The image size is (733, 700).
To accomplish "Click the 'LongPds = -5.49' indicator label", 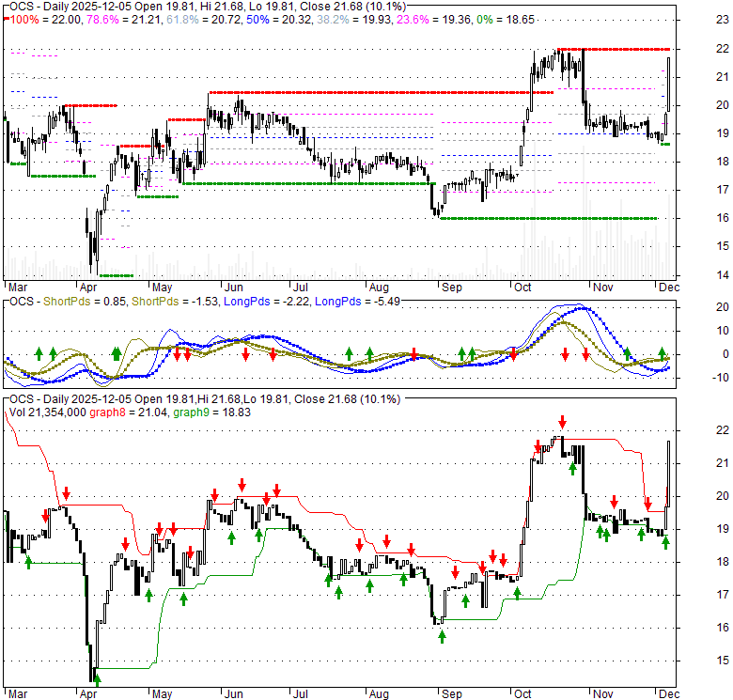I will [358, 302].
